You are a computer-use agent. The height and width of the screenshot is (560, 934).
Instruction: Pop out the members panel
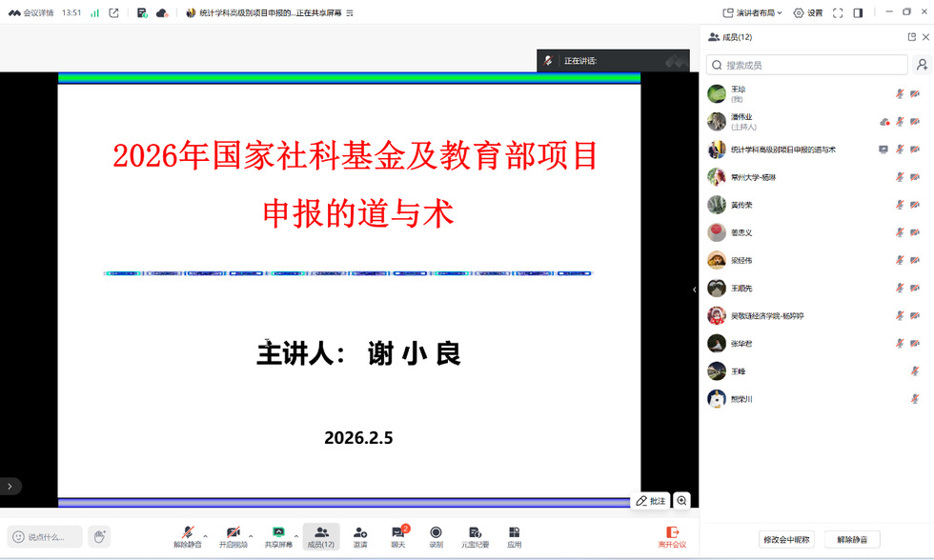(911, 37)
